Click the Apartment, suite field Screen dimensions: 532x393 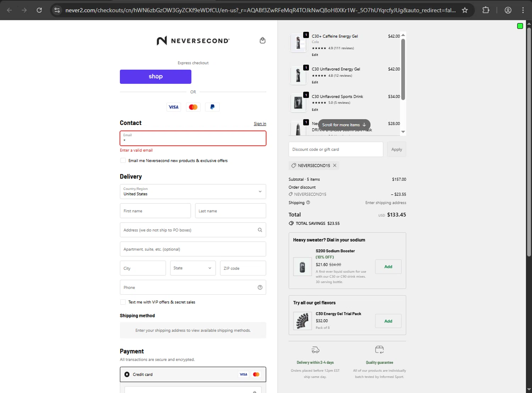pos(193,249)
